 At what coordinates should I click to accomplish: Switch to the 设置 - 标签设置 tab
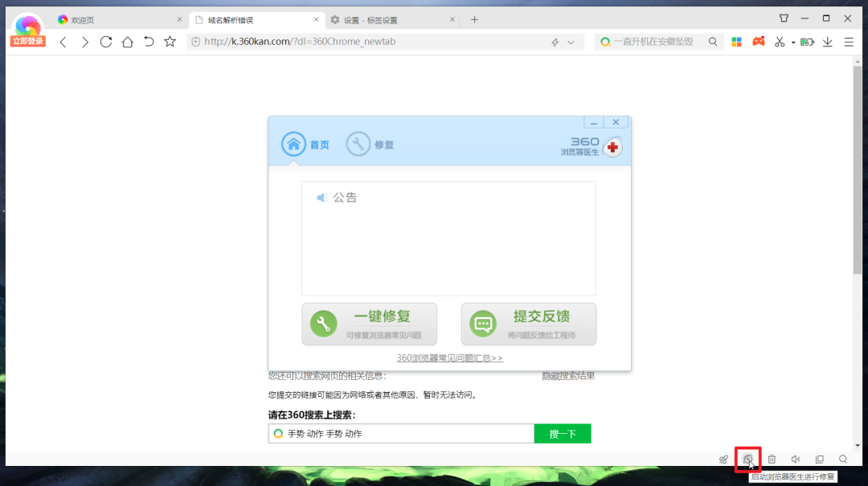(392, 20)
